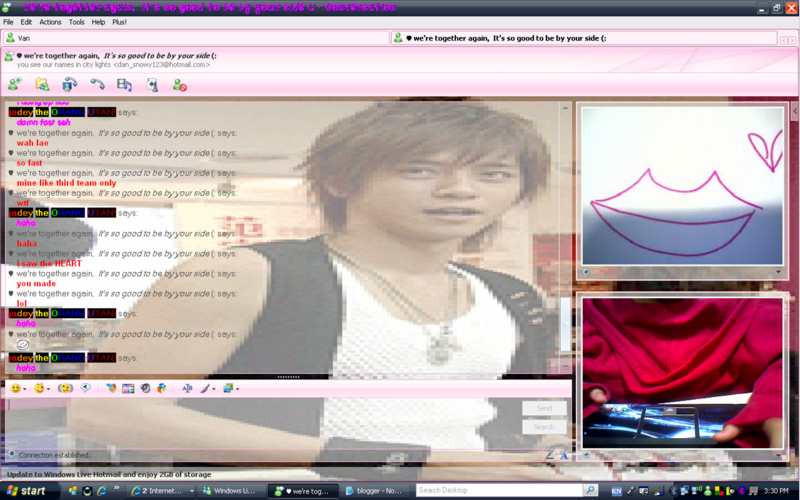Open the File menu
The width and height of the screenshot is (800, 500).
tap(8, 22)
